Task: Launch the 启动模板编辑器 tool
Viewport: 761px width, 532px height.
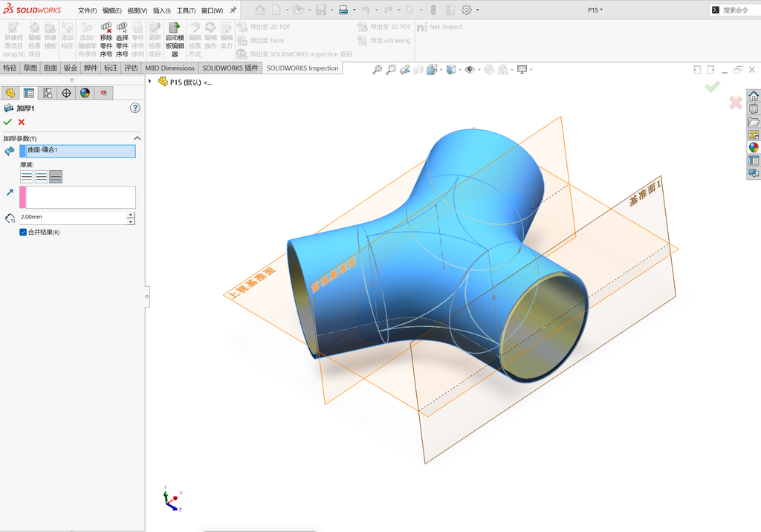Action: point(175,40)
